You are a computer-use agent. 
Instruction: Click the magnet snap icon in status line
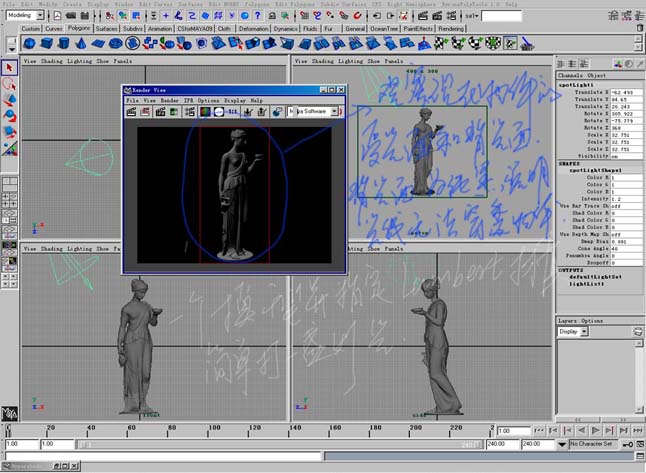[x=357, y=16]
